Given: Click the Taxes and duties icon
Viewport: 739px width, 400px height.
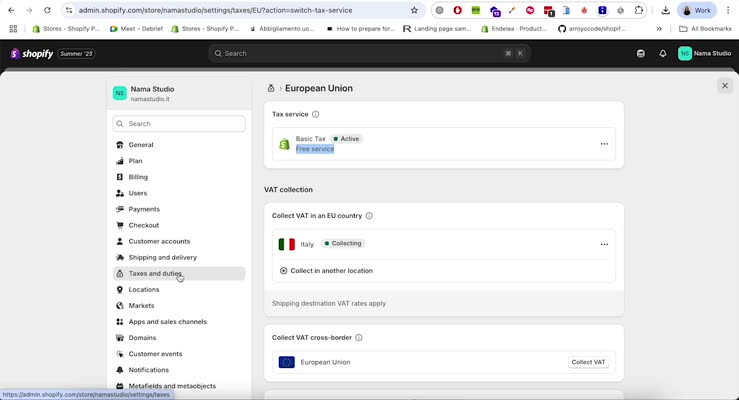Looking at the screenshot, I should click(120, 273).
